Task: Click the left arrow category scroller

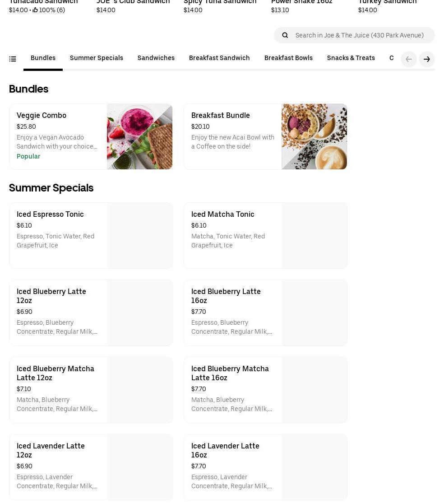Action: 408,59
